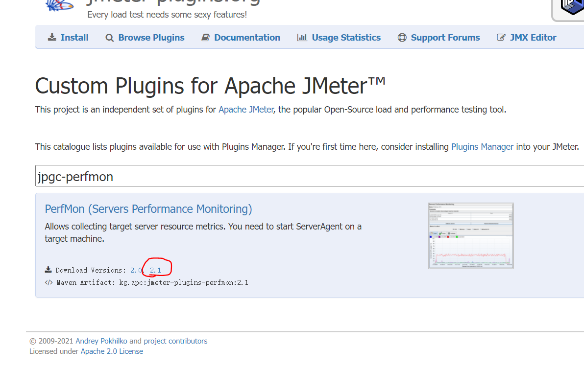Open PerfMon (Servers Performance Monitoring) title
This screenshot has height=392, width=584.
click(x=148, y=209)
